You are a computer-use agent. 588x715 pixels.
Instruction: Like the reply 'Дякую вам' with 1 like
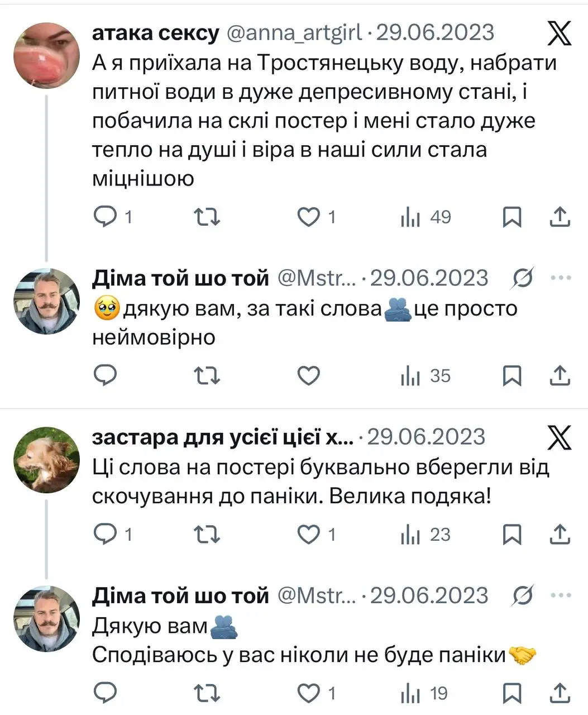(x=308, y=694)
